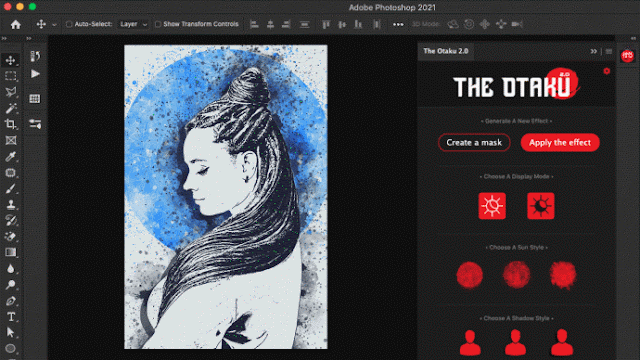Open the red gear settings in Otaku panel

click(607, 71)
